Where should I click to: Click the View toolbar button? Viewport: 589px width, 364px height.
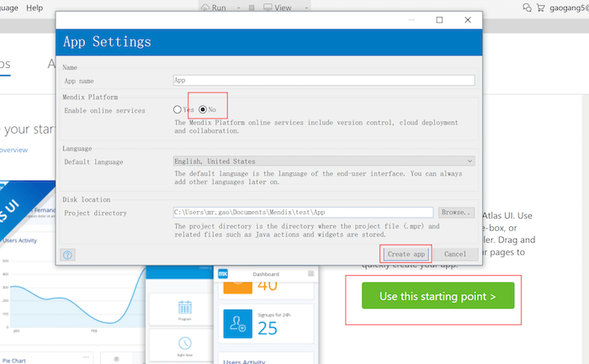[278, 8]
